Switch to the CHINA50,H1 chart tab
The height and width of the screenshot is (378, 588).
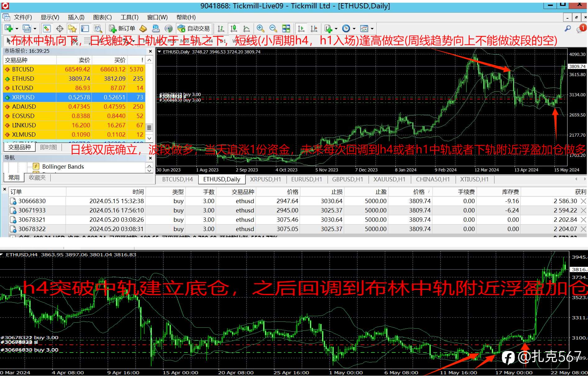click(433, 179)
